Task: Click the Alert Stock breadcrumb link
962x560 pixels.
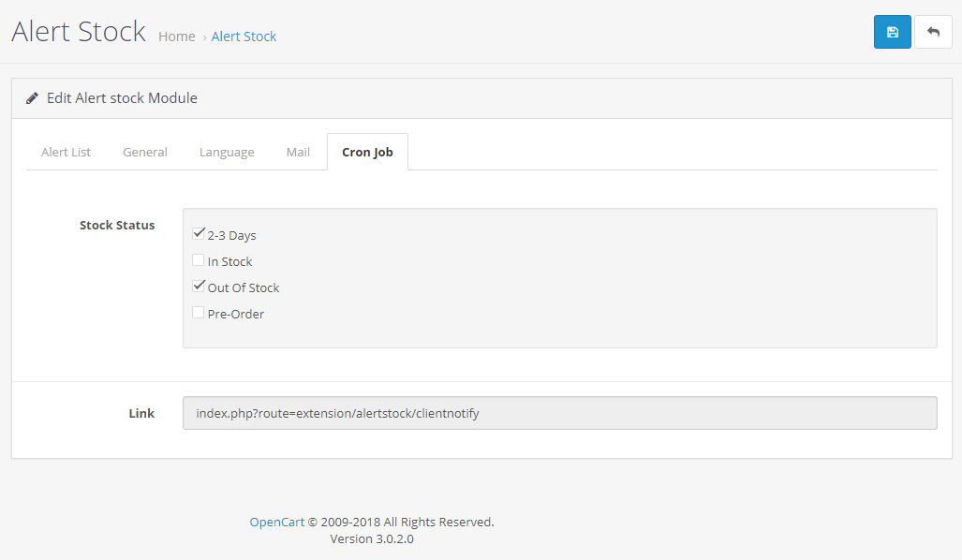Action: click(244, 37)
